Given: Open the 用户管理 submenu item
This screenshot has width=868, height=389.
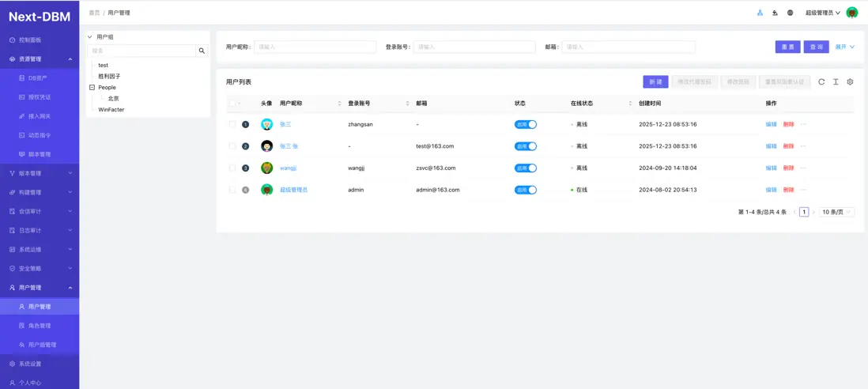Looking at the screenshot, I should (x=40, y=307).
